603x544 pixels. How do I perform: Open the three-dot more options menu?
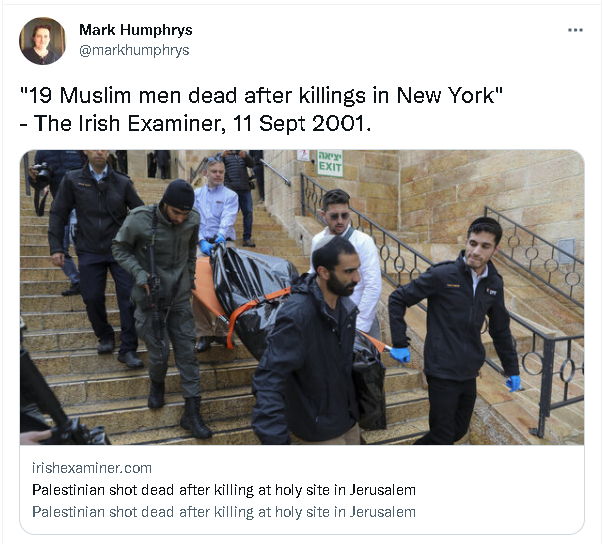click(575, 30)
